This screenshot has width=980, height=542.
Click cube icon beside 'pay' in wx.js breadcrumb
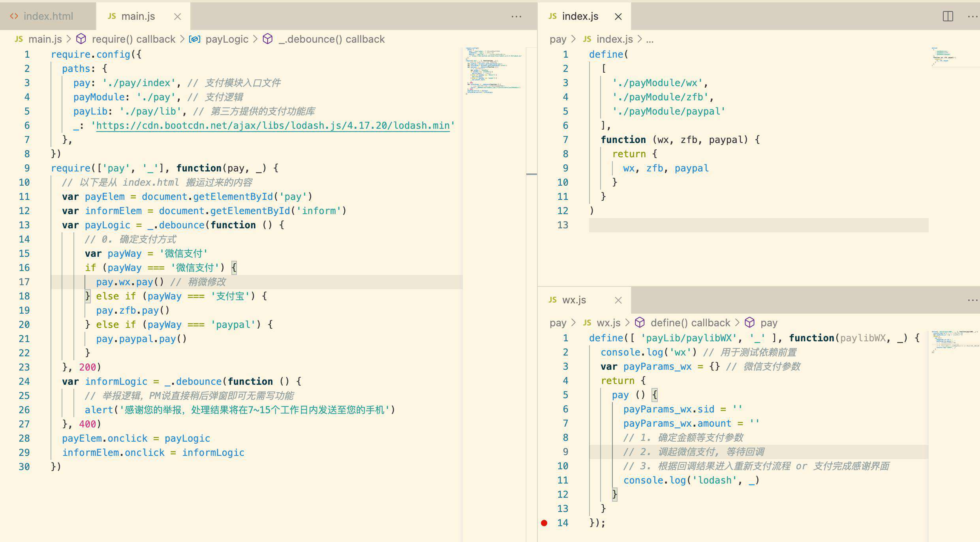pyautogui.click(x=749, y=322)
